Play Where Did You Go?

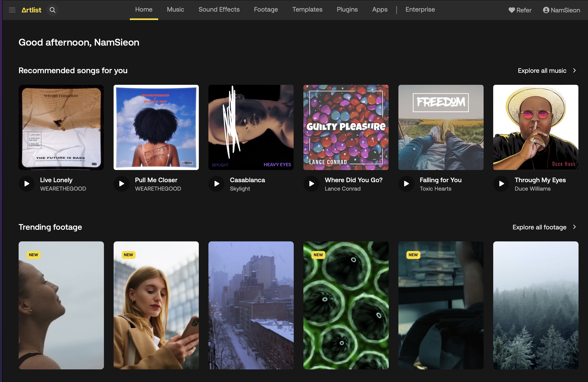tap(311, 184)
